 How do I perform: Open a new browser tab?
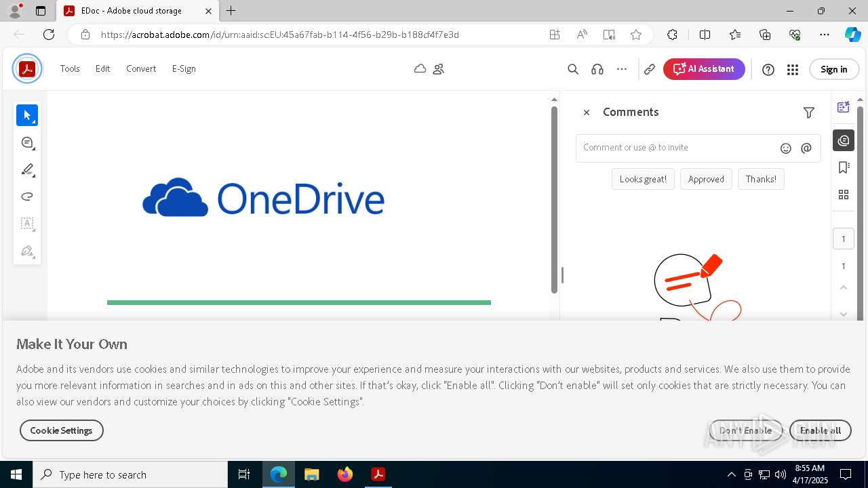[231, 11]
